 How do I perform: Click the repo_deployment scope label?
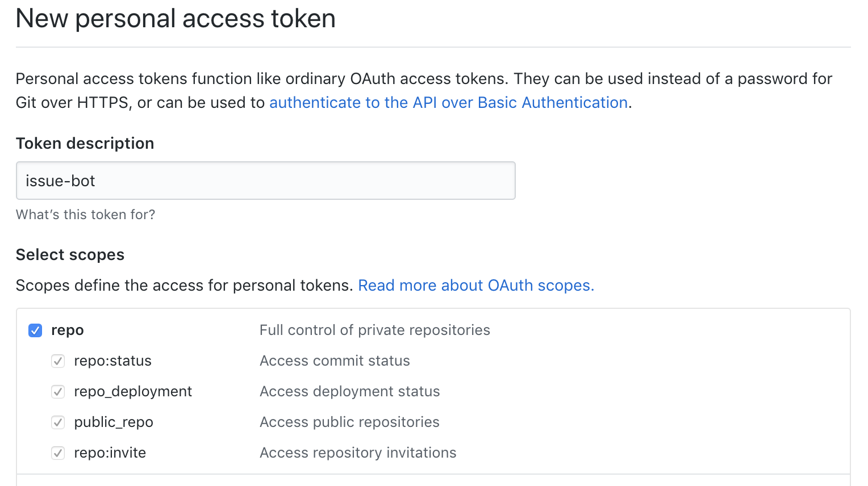(133, 392)
